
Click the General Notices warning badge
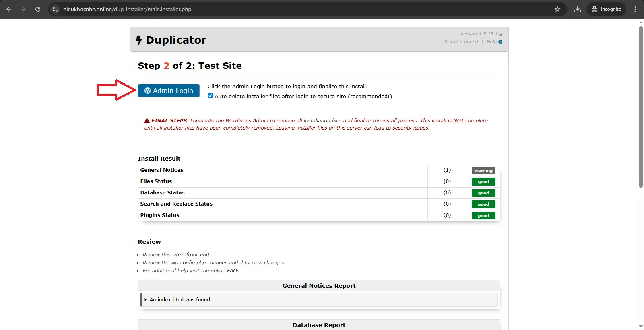coord(483,170)
